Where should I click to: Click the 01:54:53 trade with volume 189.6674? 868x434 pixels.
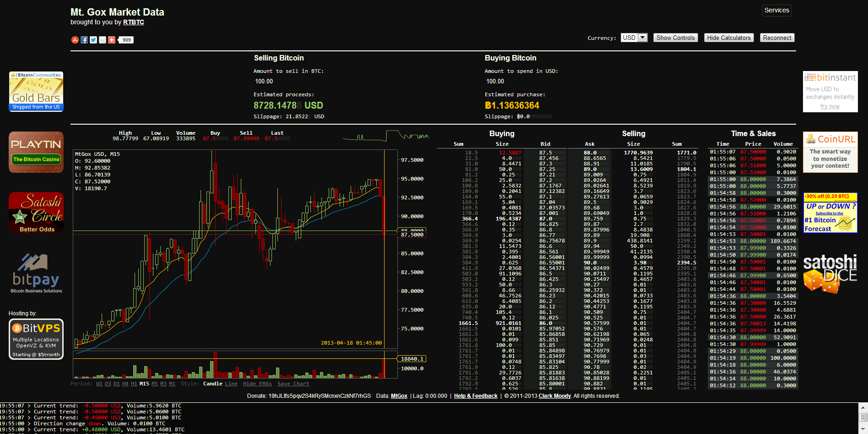point(753,241)
